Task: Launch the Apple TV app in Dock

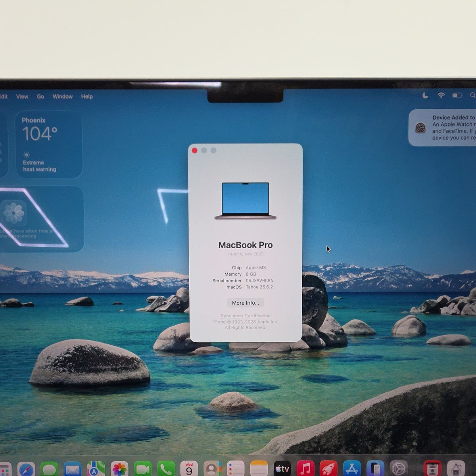Action: click(282, 470)
